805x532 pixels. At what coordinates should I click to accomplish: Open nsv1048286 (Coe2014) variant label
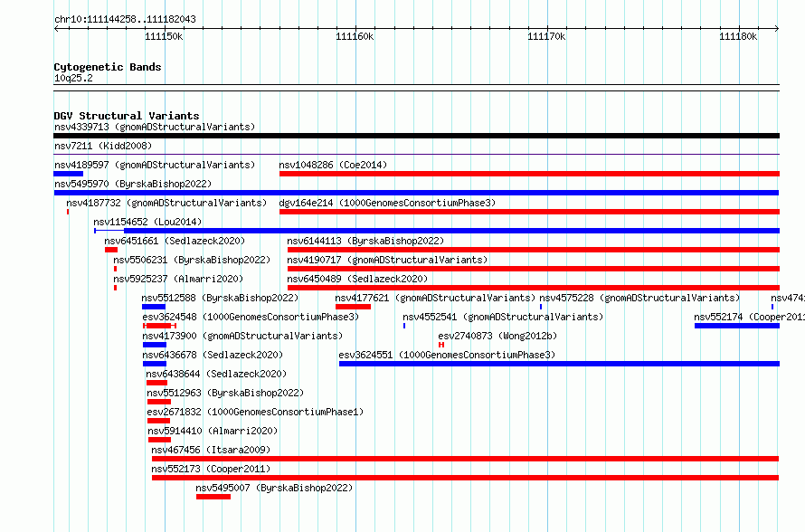pyautogui.click(x=333, y=165)
